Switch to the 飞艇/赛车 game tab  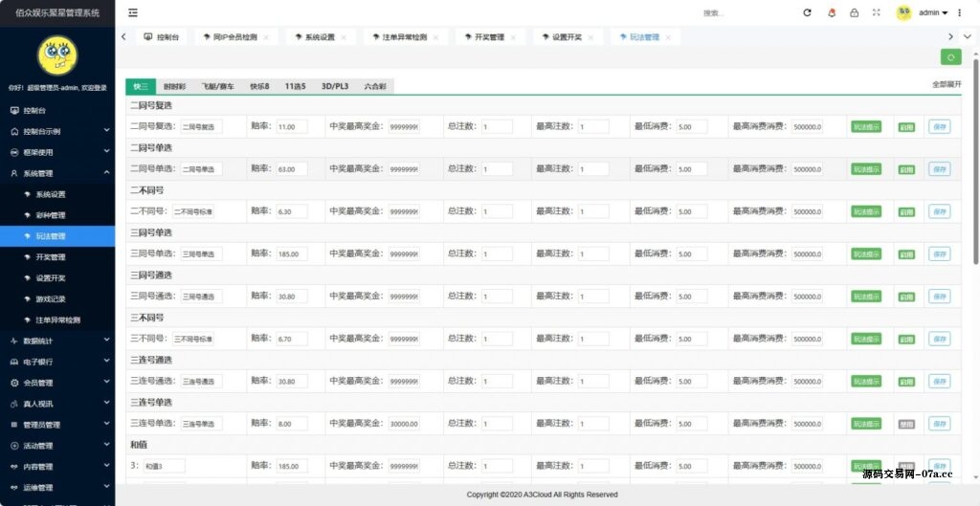[217, 87]
